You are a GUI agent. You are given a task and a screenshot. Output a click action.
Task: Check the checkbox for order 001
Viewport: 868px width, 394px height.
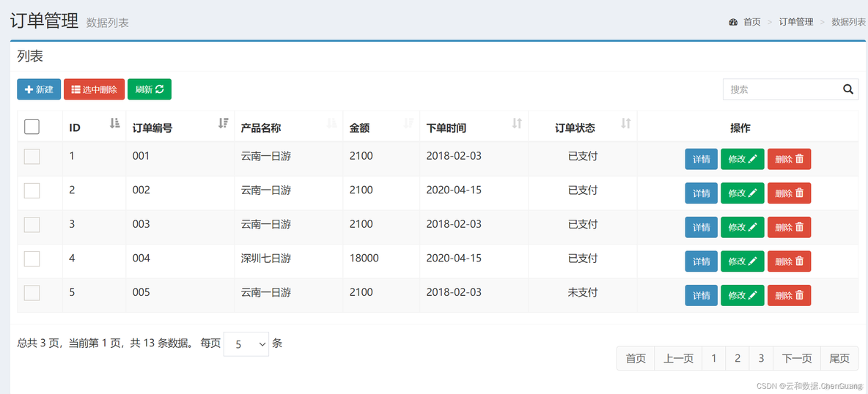coord(32,157)
